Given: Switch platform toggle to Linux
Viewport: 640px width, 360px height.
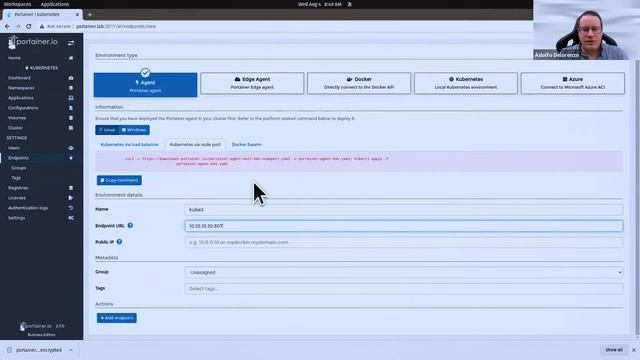Looking at the screenshot, I should [x=107, y=130].
